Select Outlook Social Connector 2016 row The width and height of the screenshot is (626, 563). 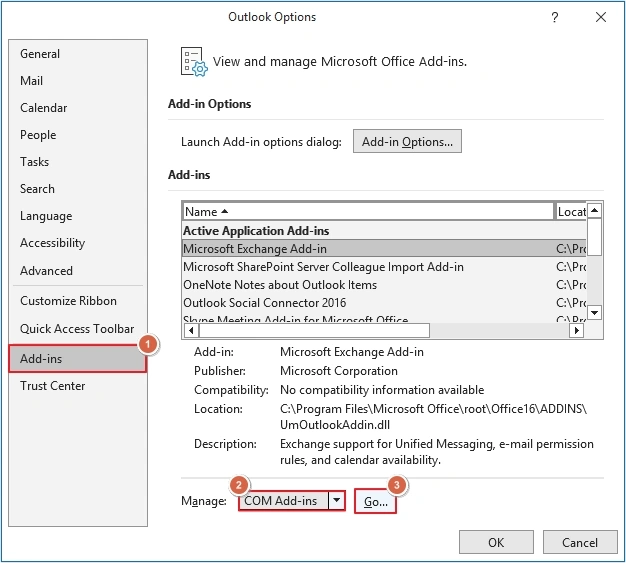(384, 303)
